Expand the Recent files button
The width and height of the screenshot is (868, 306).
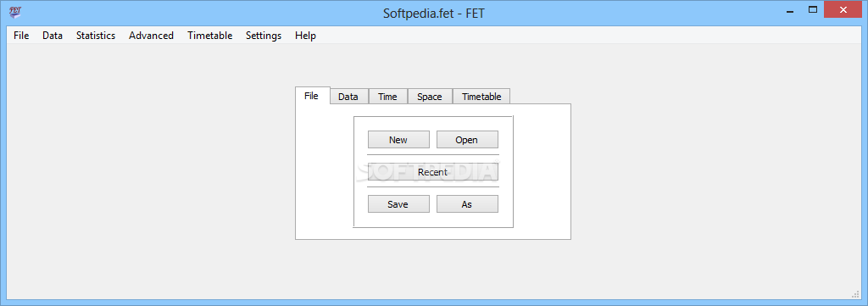tap(433, 171)
